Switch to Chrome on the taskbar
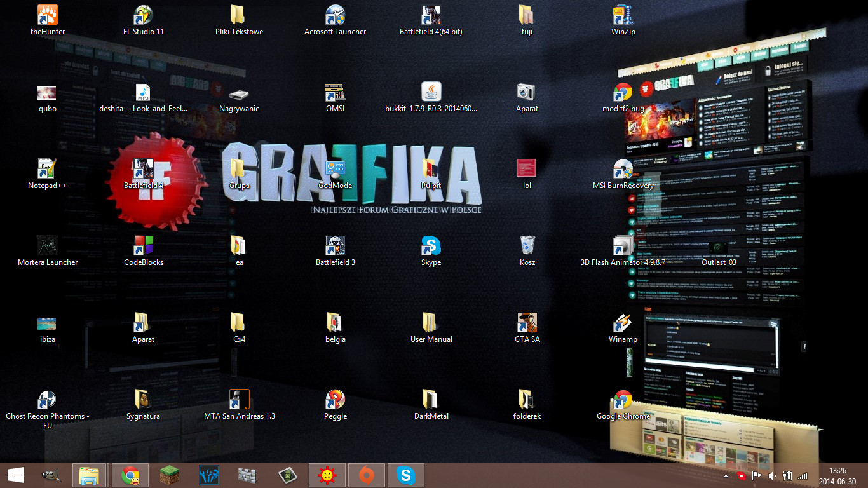 [x=130, y=475]
